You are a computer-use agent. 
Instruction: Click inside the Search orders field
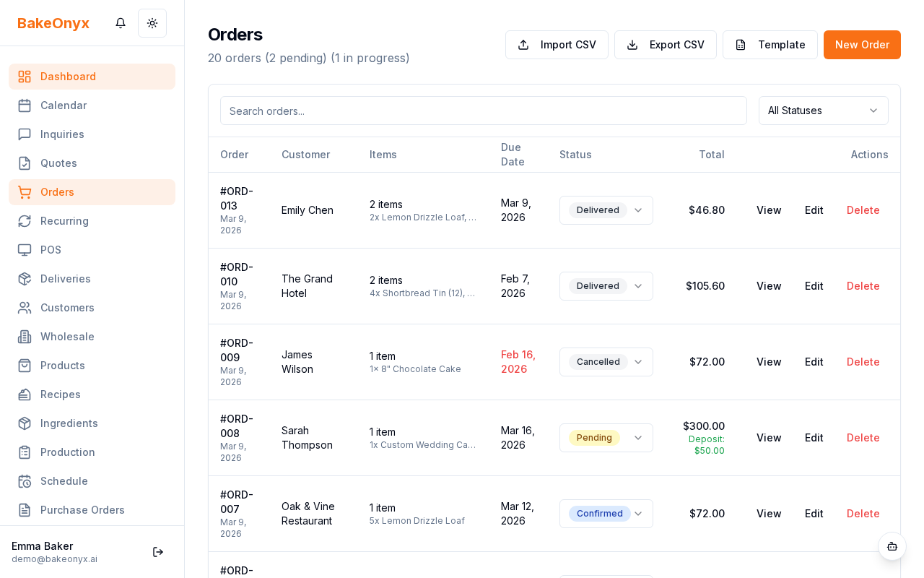[x=483, y=111]
